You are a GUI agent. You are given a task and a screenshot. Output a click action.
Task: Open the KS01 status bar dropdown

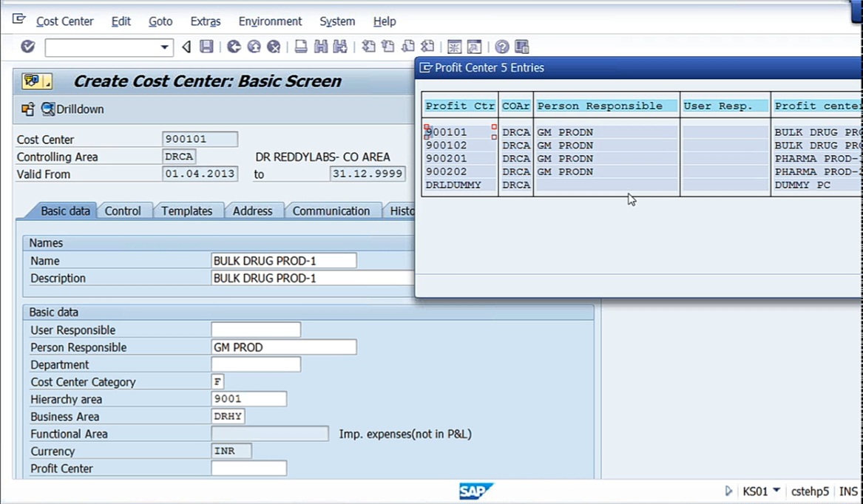776,490
